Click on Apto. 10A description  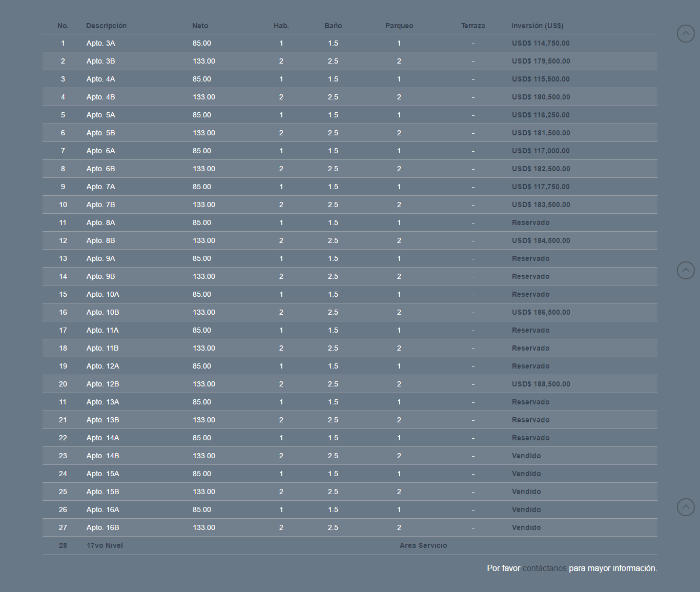coord(102,295)
